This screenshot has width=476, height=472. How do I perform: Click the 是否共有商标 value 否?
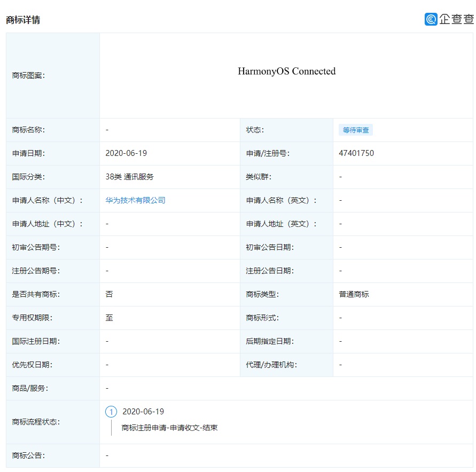coord(110,294)
